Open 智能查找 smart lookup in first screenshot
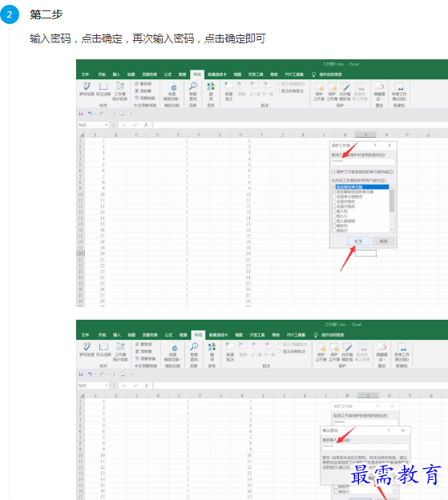This screenshot has height=500, width=448. pyautogui.click(x=193, y=91)
